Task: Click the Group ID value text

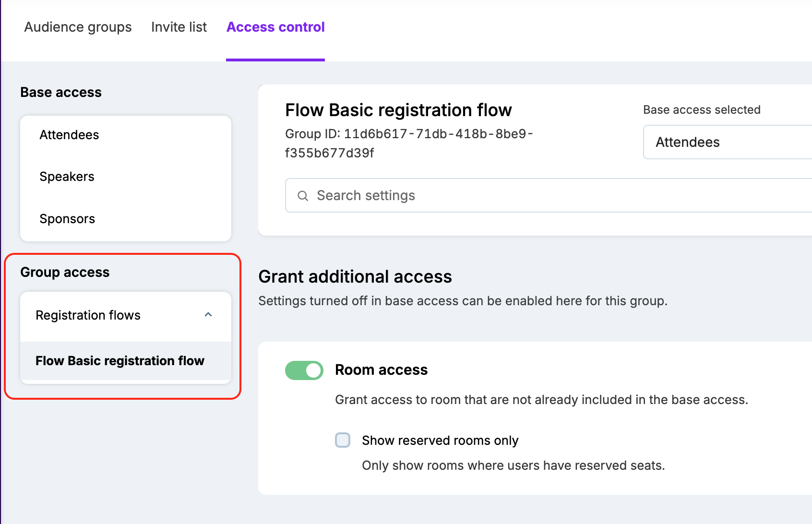Action: click(x=409, y=143)
